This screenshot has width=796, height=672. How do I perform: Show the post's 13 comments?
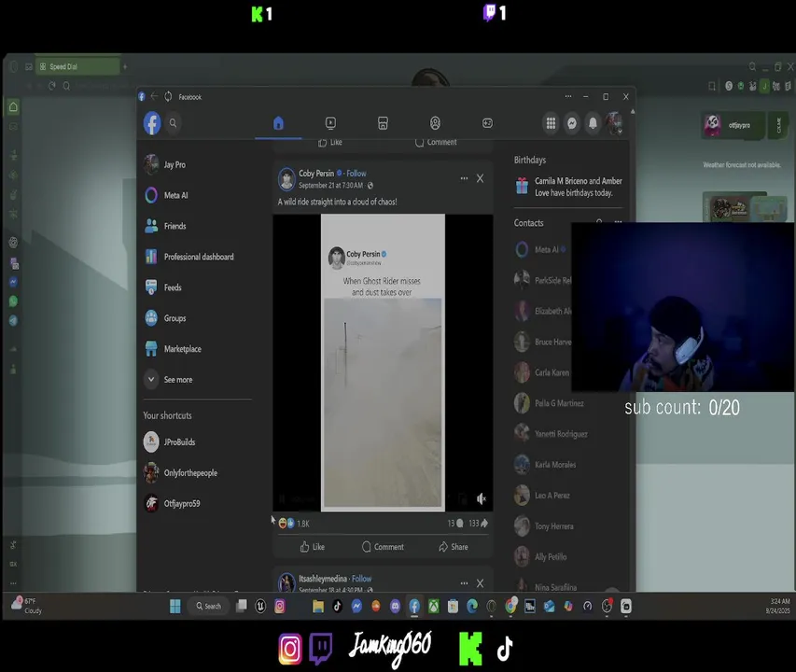point(454,524)
